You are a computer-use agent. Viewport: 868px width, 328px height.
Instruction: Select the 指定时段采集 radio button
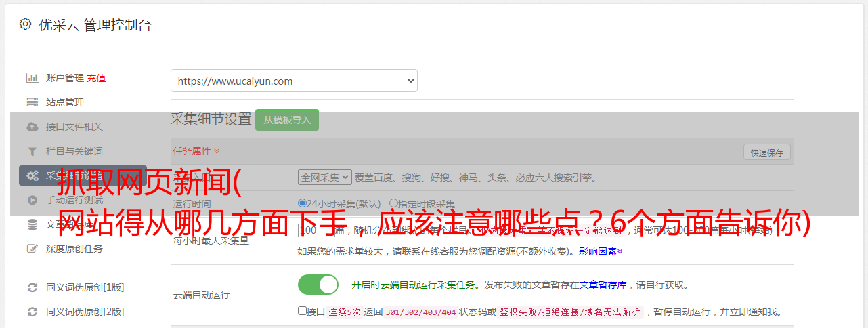[x=393, y=203]
